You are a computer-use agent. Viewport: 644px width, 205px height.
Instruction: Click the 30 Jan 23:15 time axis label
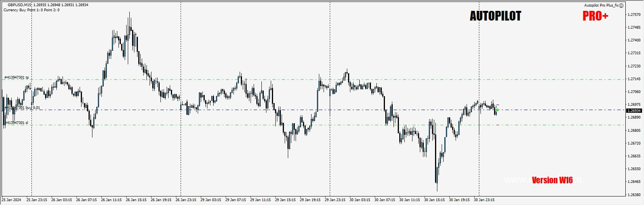coord(484,200)
